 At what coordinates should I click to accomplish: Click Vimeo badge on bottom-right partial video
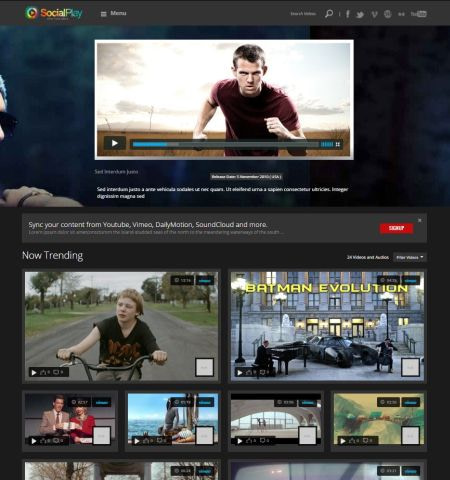[411, 471]
